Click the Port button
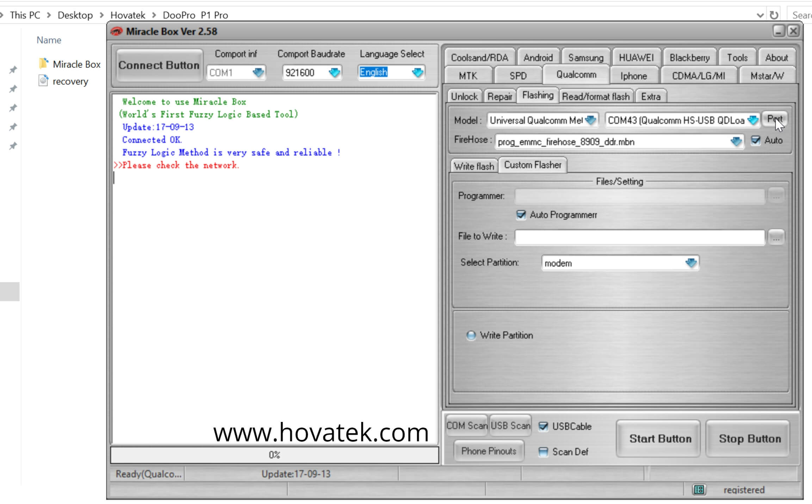This screenshot has height=504, width=812. 775,119
